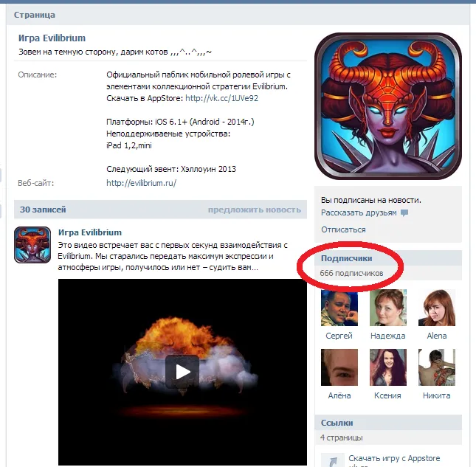The image size is (476, 467).
Task: Click the name Alena under the photo
Action: (x=437, y=336)
